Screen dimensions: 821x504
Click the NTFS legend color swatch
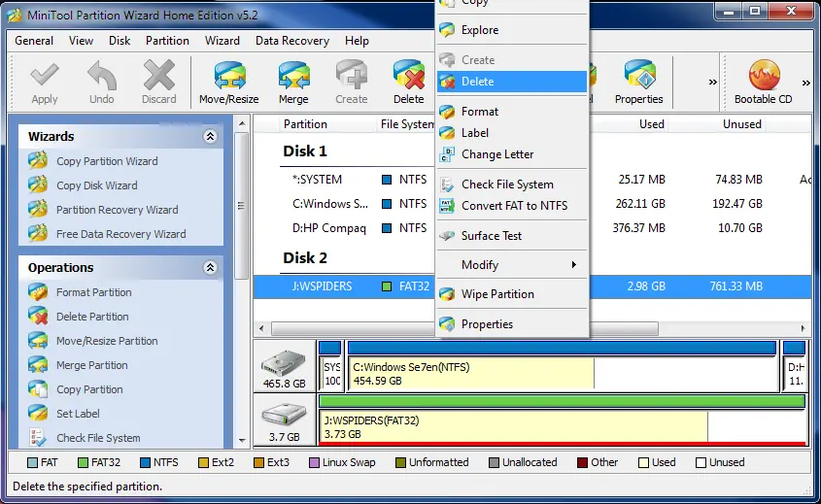click(145, 462)
